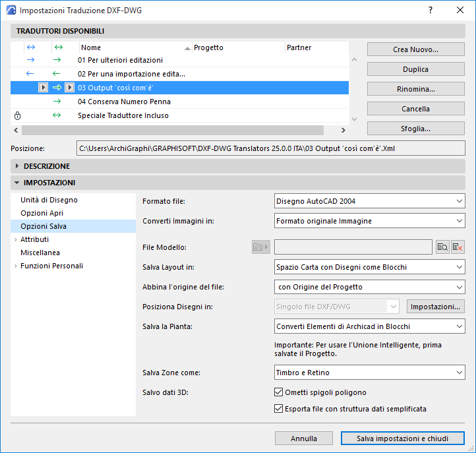476x453 pixels.
Task: Toggle Ometti spigoli poligono checkbox
Action: click(x=278, y=392)
